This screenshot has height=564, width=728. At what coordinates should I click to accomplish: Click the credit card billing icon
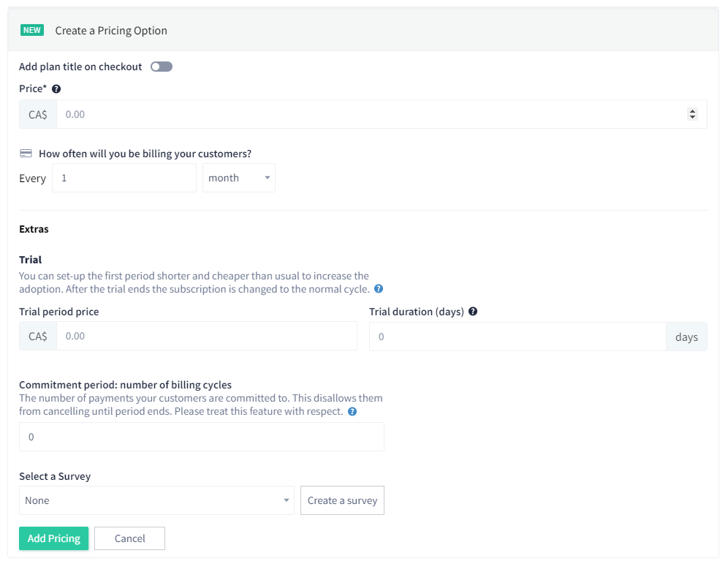[26, 154]
